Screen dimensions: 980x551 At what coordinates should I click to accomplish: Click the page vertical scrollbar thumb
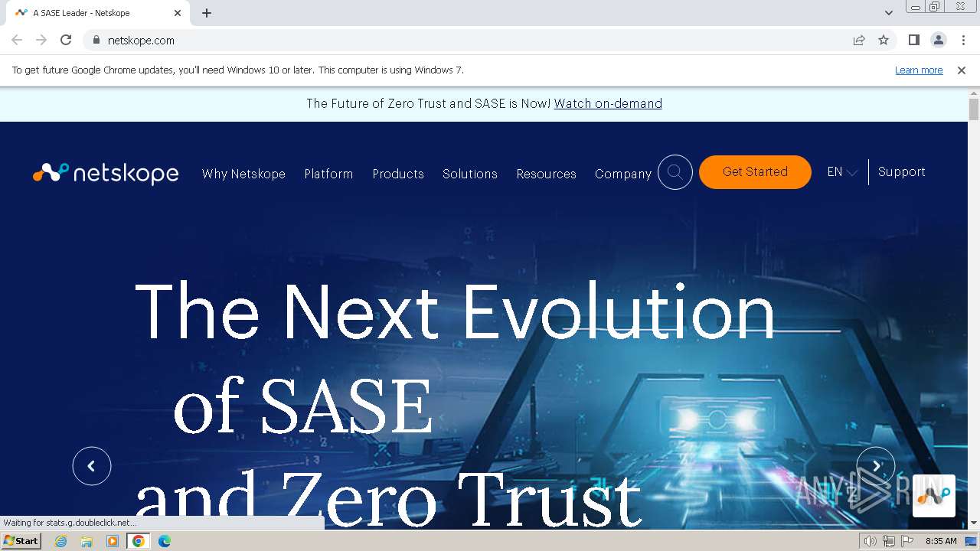point(974,109)
